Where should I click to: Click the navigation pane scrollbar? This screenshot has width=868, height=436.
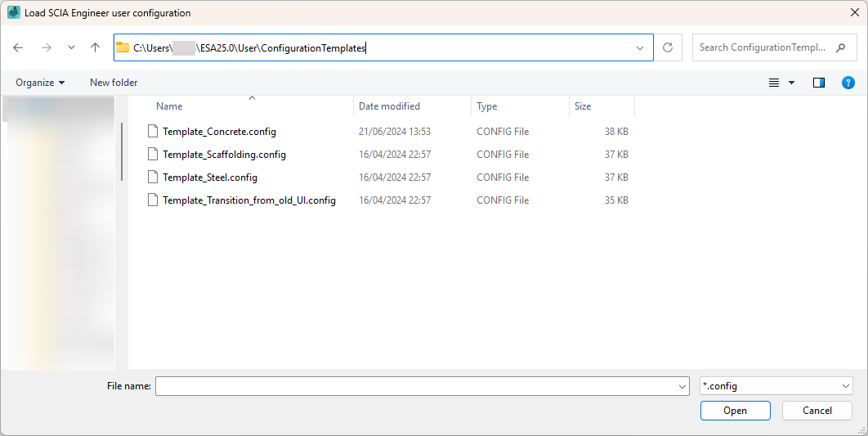click(122, 152)
